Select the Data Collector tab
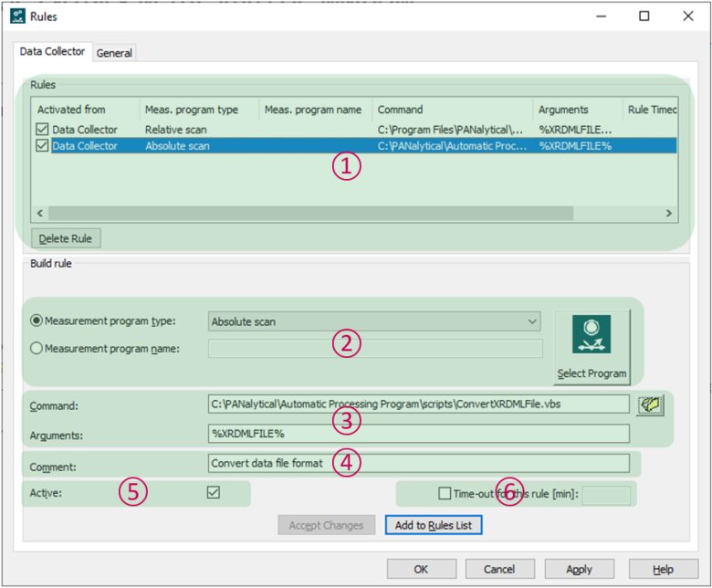Image resolution: width=712 pixels, height=588 pixels. pyautogui.click(x=54, y=52)
